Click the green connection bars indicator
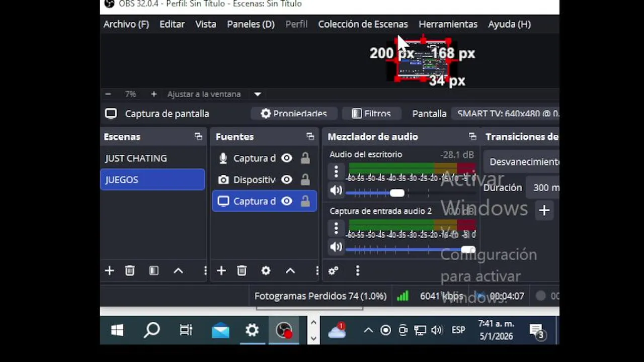Viewport: 644px width, 362px height. [403, 296]
